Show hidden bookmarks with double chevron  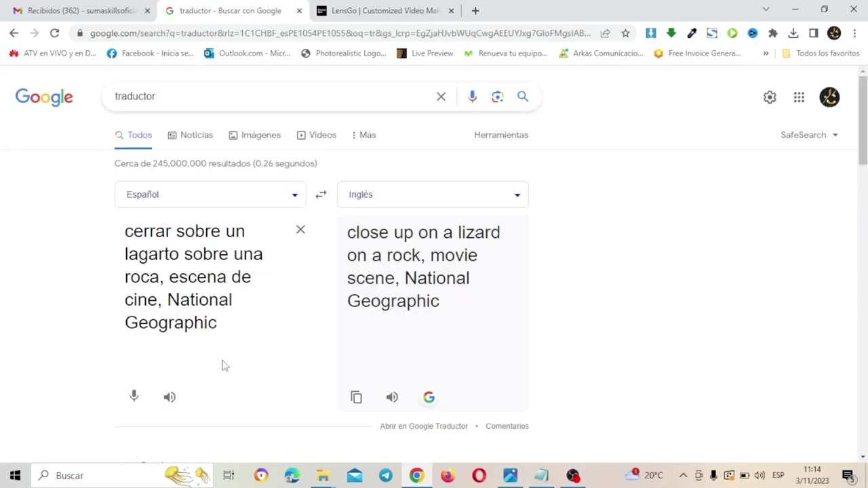[766, 53]
